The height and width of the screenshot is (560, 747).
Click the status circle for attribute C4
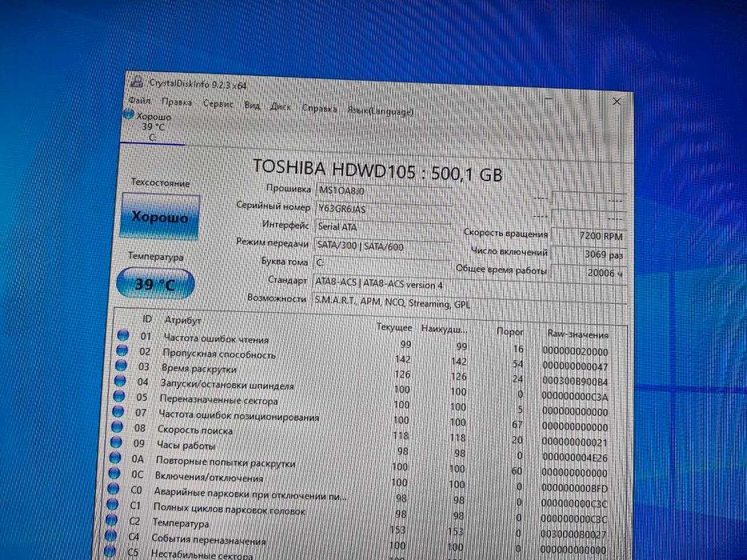click(110, 535)
